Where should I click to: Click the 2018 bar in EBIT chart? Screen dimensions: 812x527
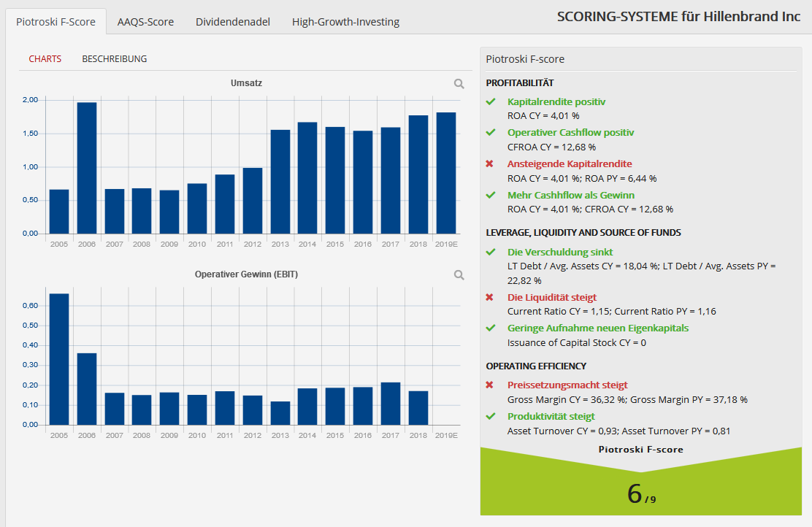click(418, 408)
